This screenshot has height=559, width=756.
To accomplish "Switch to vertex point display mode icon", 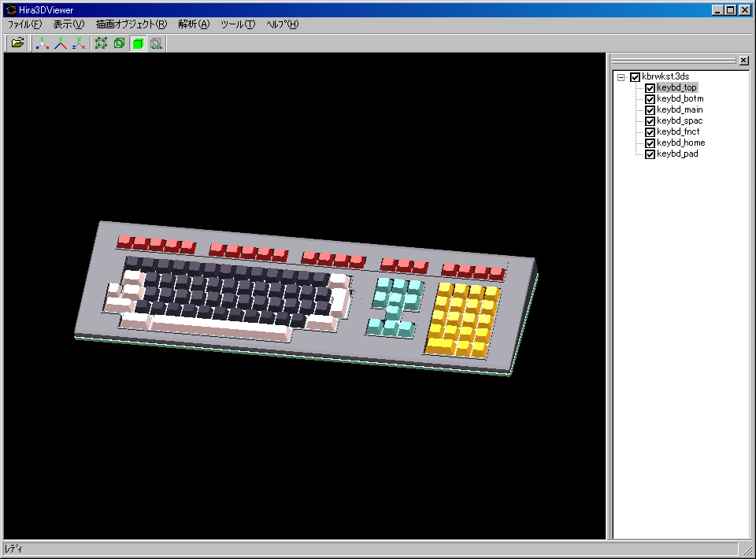I will point(101,43).
